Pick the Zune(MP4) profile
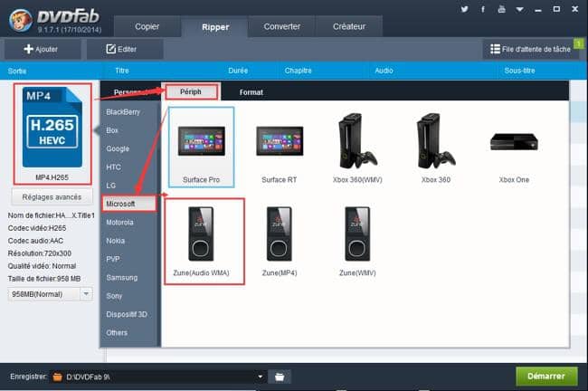Screen dimensions: 588x391 [280, 242]
